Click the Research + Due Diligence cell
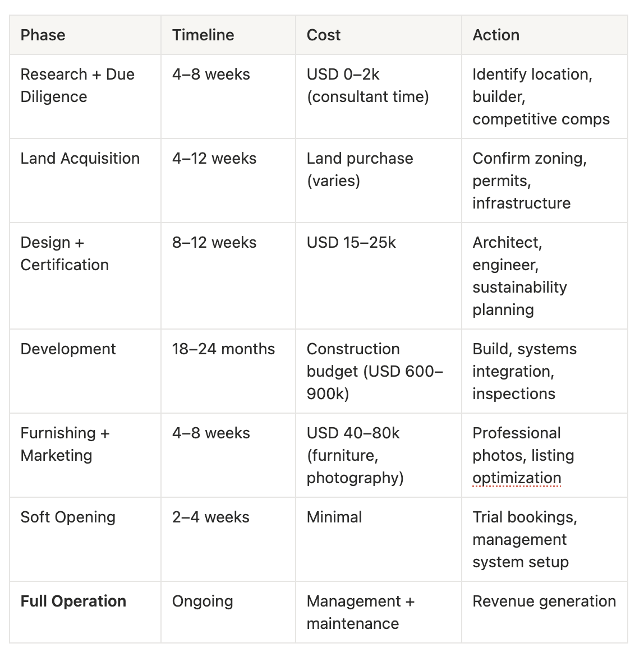This screenshot has width=644, height=648. [85, 97]
